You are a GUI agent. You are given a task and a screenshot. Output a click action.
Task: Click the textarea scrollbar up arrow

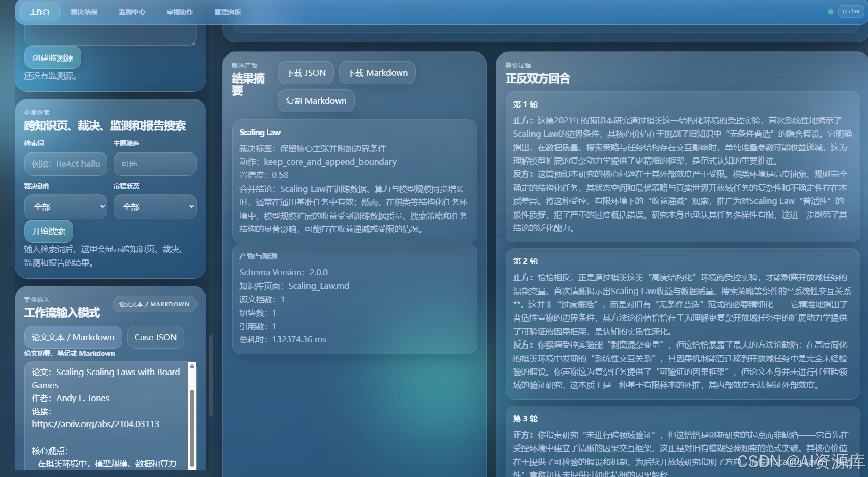click(192, 366)
